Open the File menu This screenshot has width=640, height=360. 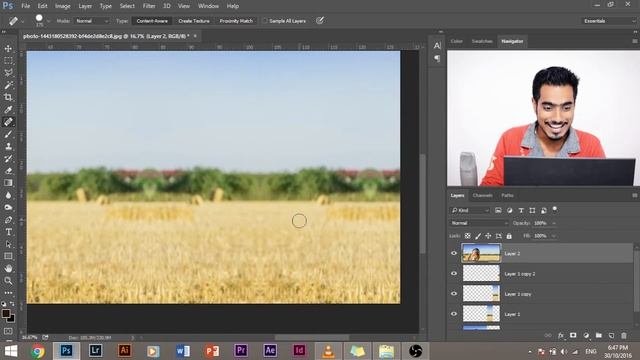26,6
